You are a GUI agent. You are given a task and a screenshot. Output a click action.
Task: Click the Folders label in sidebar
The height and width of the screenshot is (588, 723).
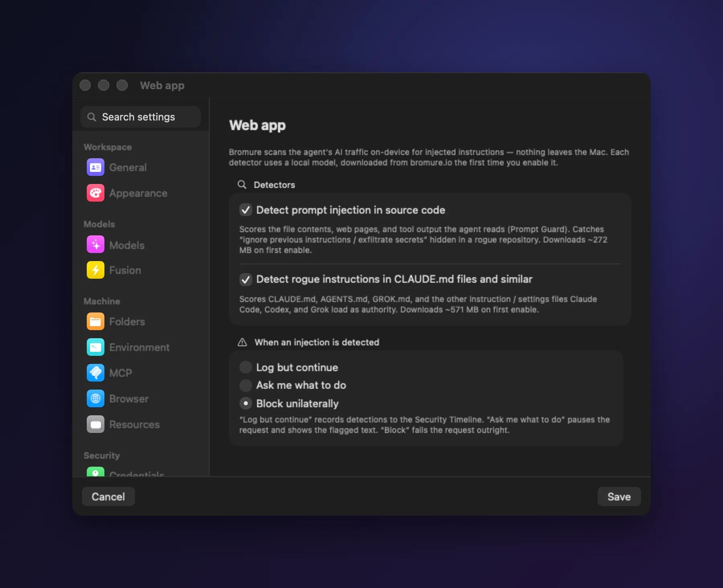tap(127, 322)
